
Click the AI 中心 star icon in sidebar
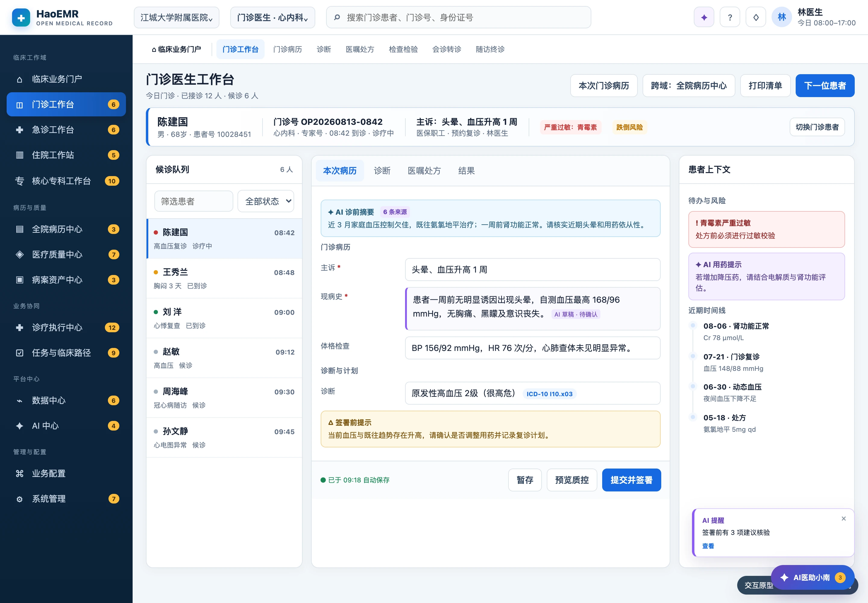tap(20, 426)
